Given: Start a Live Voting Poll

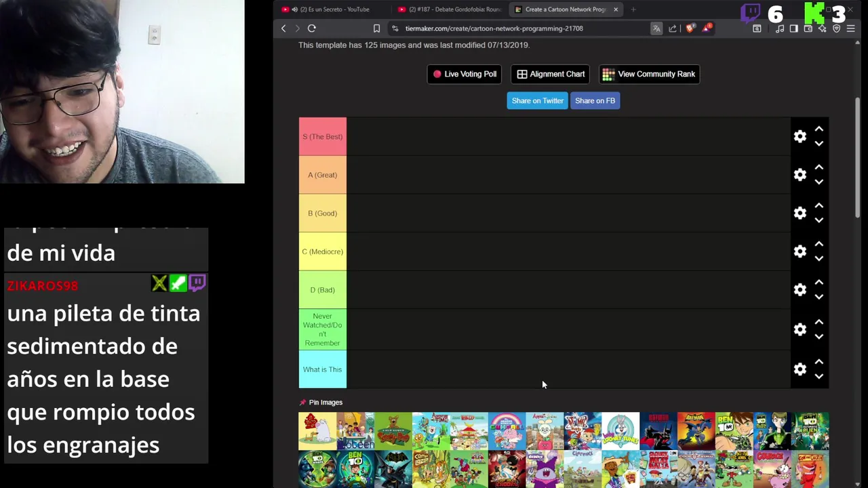Looking at the screenshot, I should coord(465,74).
